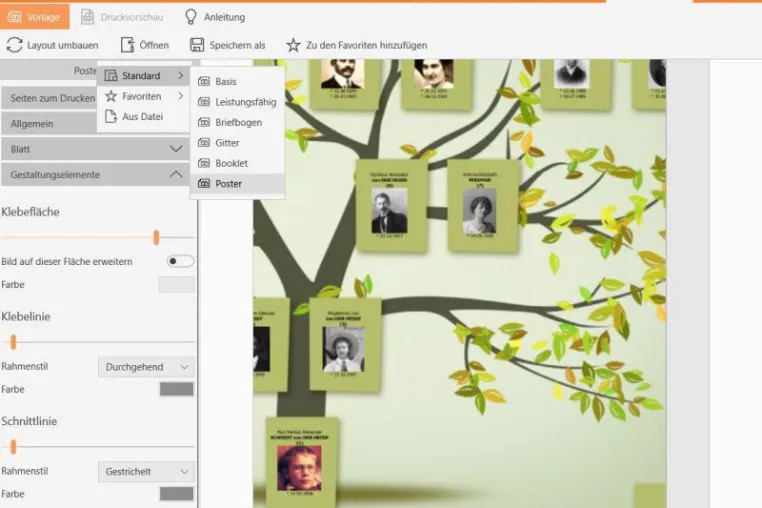Click the Leistungsfähig template icon
762x508 pixels.
(x=204, y=102)
